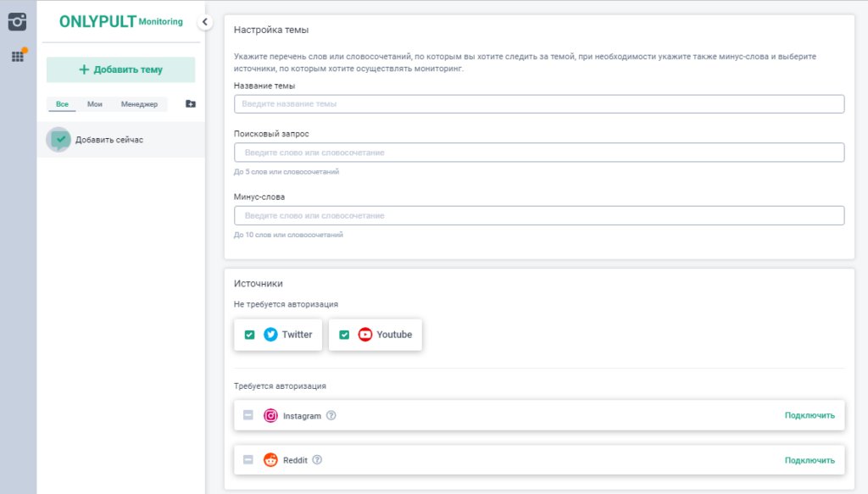The image size is (868, 494).
Task: Switch to the Мои tab
Action: coord(95,104)
